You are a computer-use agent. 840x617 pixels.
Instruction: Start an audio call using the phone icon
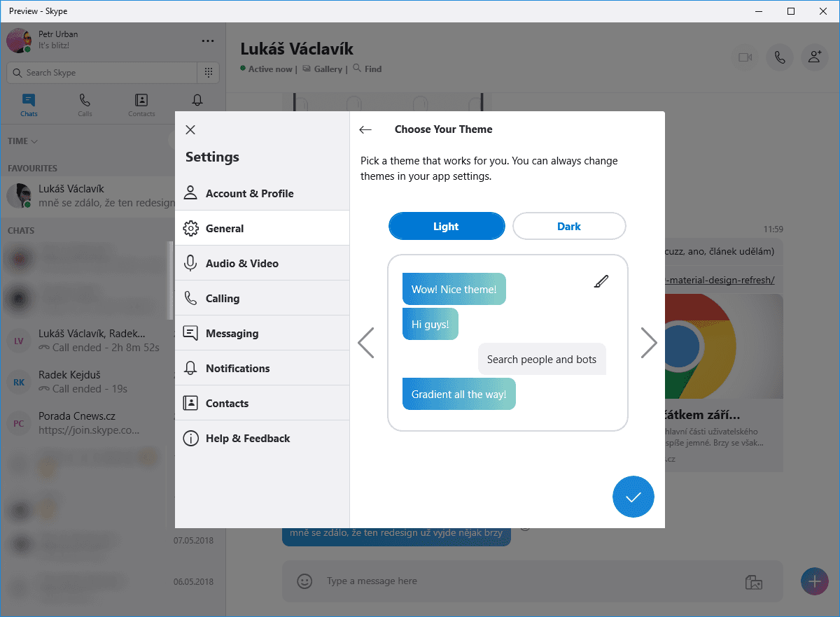780,57
